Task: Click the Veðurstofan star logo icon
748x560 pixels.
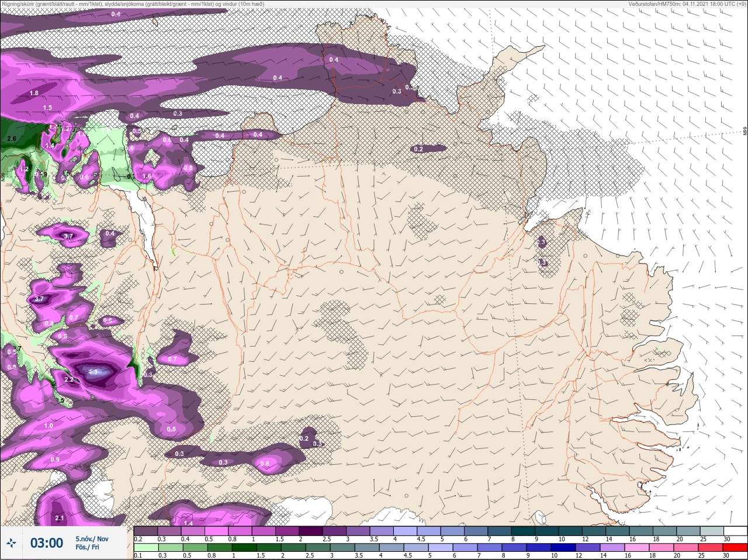Action: tap(11, 542)
